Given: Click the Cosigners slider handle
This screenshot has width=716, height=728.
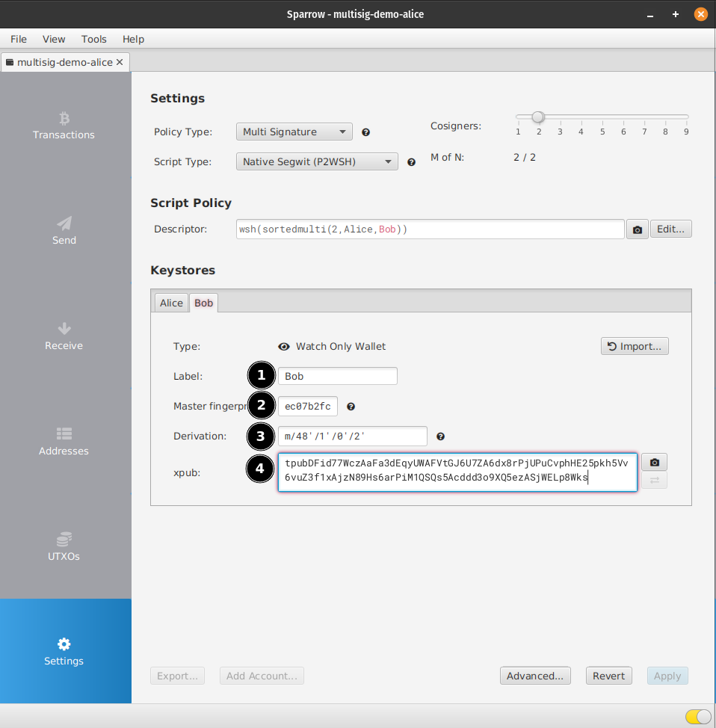Looking at the screenshot, I should [538, 117].
